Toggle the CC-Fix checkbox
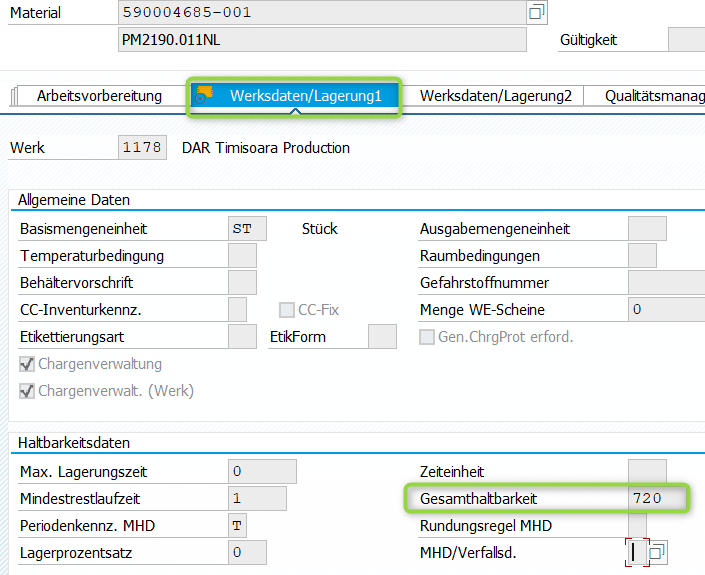 (x=287, y=310)
